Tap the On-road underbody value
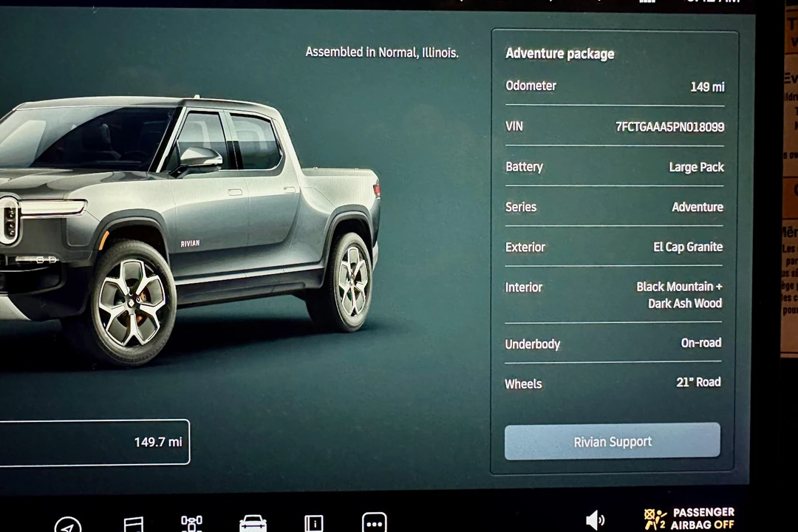 tap(701, 343)
